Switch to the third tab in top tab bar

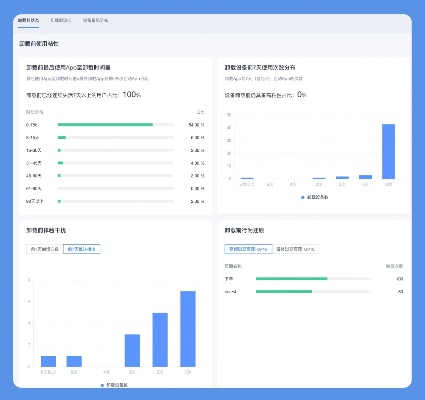(x=95, y=20)
